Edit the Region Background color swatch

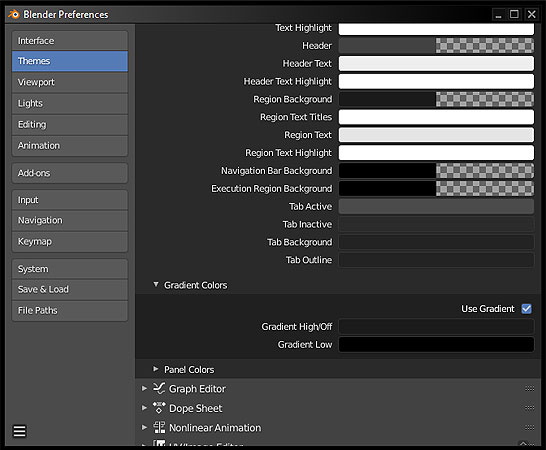[x=436, y=99]
